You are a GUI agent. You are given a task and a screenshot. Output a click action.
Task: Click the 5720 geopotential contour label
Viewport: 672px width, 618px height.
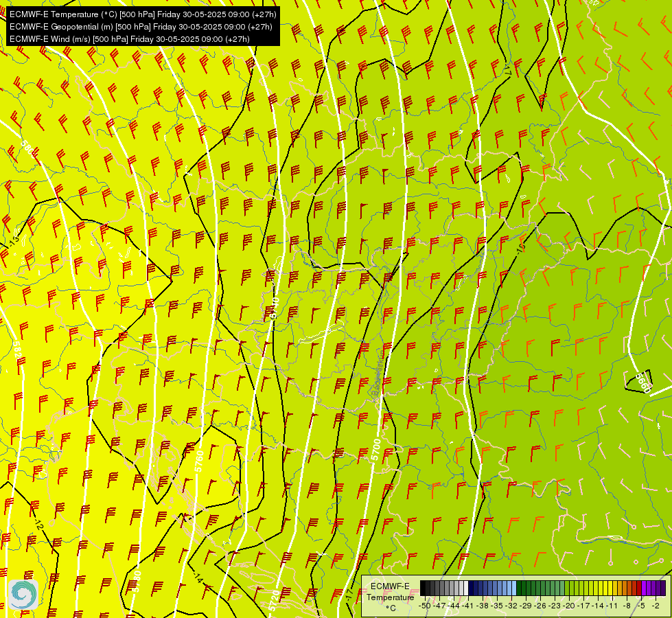(275, 601)
